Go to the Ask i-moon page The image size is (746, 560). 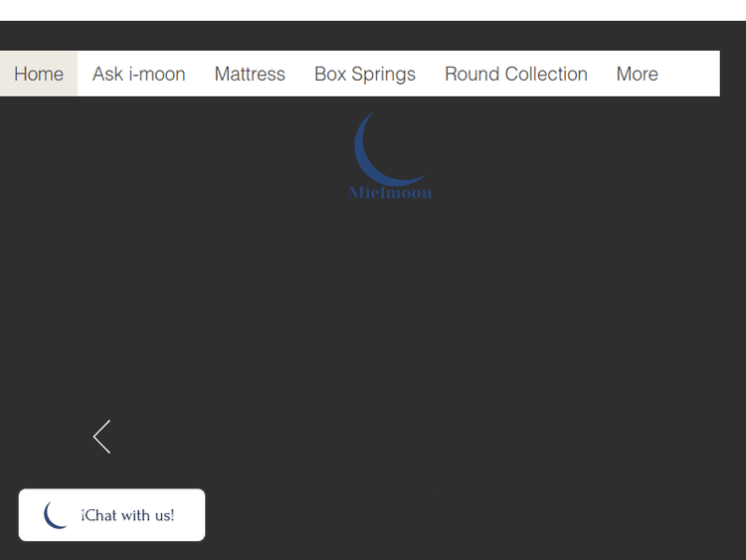(x=138, y=75)
